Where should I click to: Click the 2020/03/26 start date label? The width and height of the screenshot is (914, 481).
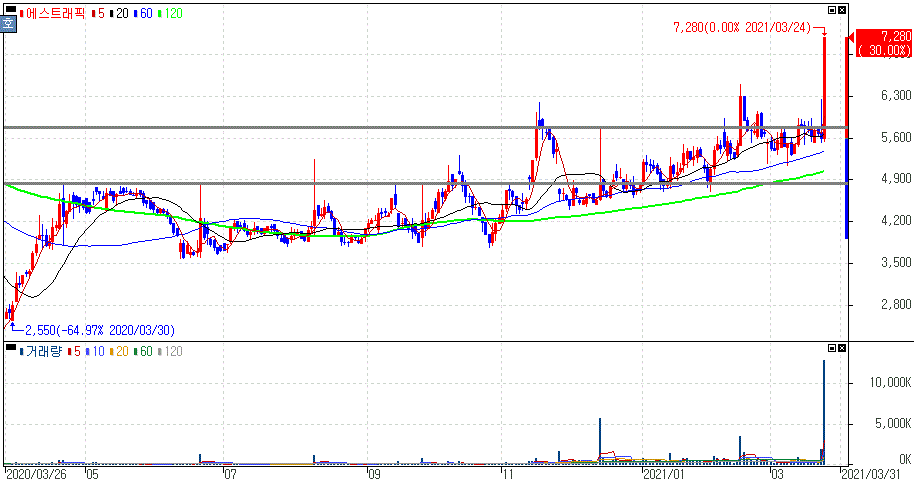[36, 474]
